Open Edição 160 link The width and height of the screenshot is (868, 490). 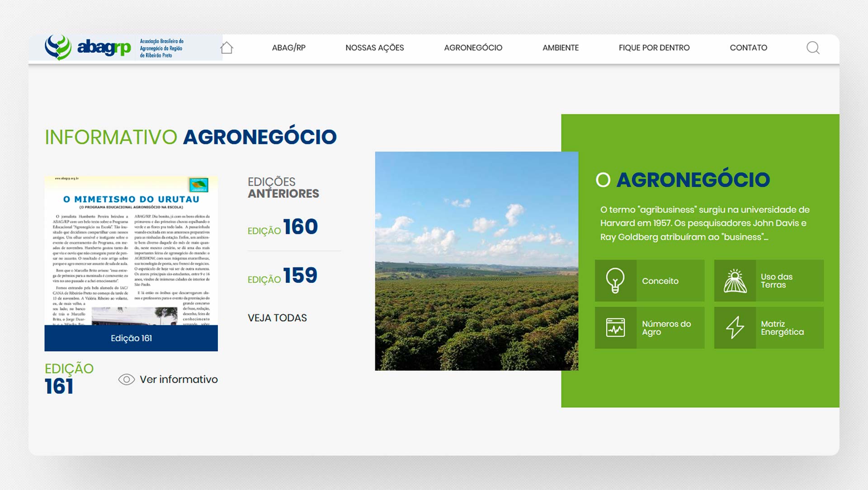coord(283,227)
